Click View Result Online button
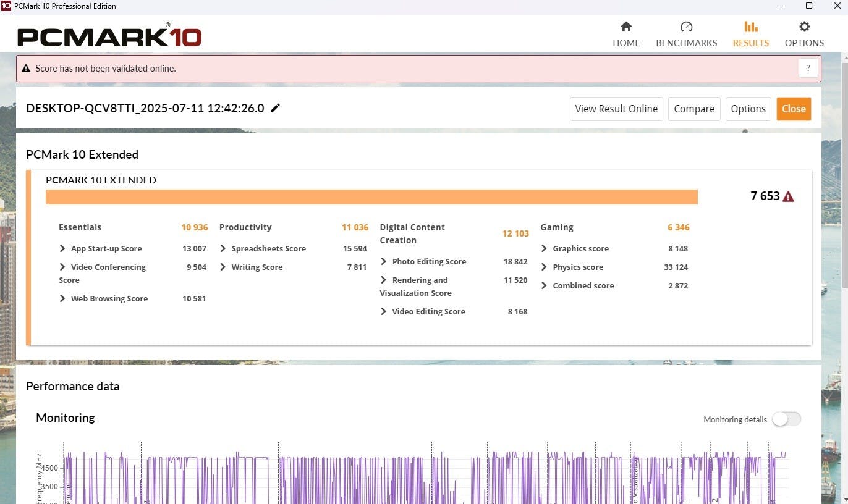Image resolution: width=848 pixels, height=504 pixels. click(616, 109)
